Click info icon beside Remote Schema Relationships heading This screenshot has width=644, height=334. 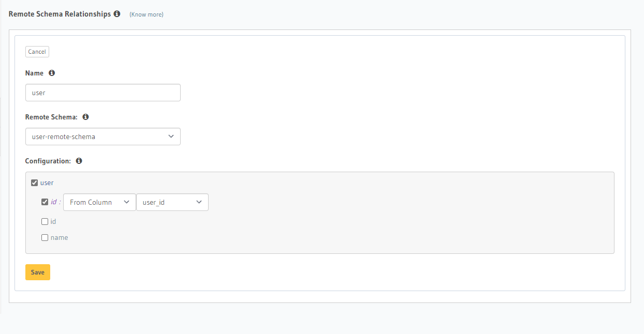(117, 14)
